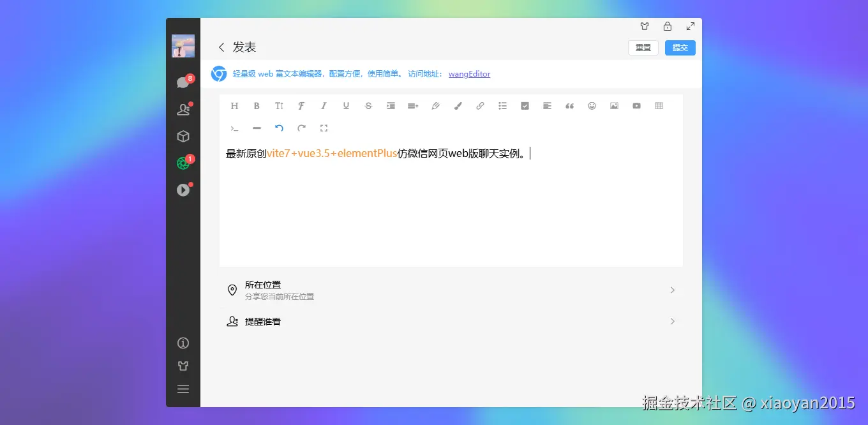Insert a video into the post
Viewport: 868px width, 425px height.
pos(636,106)
